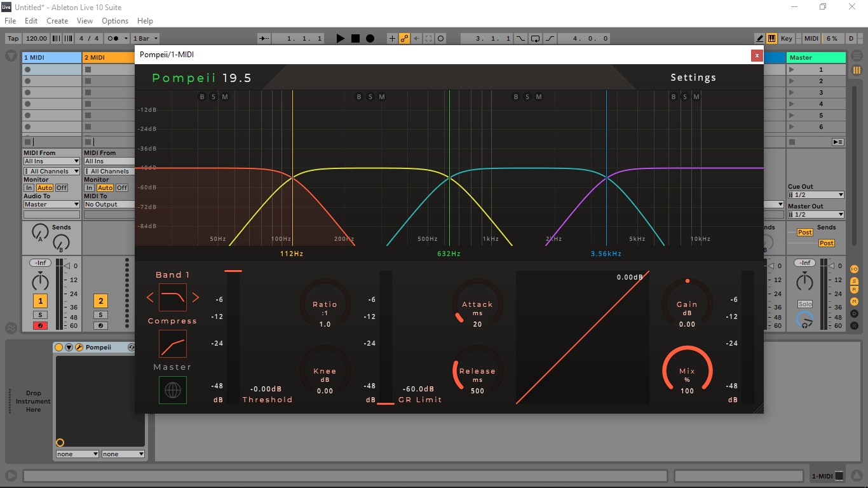Select the 1 MIDI track header
Viewport: 868px width, 488px height.
52,57
